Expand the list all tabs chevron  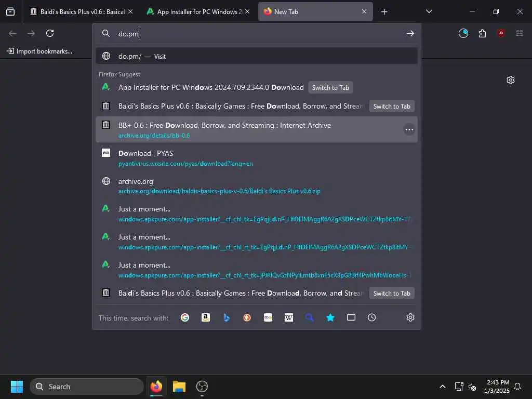(429, 11)
